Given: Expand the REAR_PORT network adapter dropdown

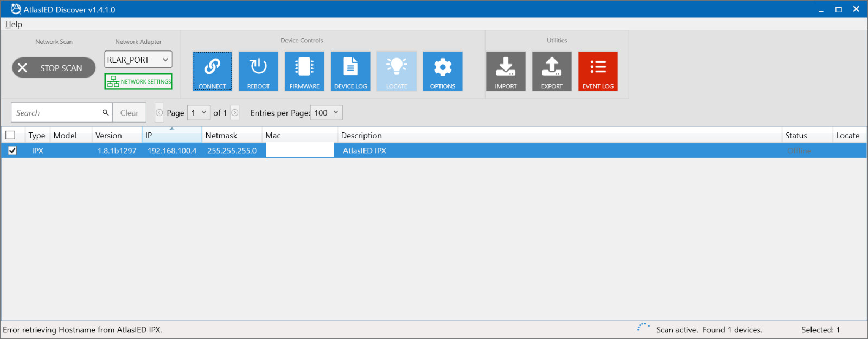Looking at the screenshot, I should pyautogui.click(x=138, y=60).
